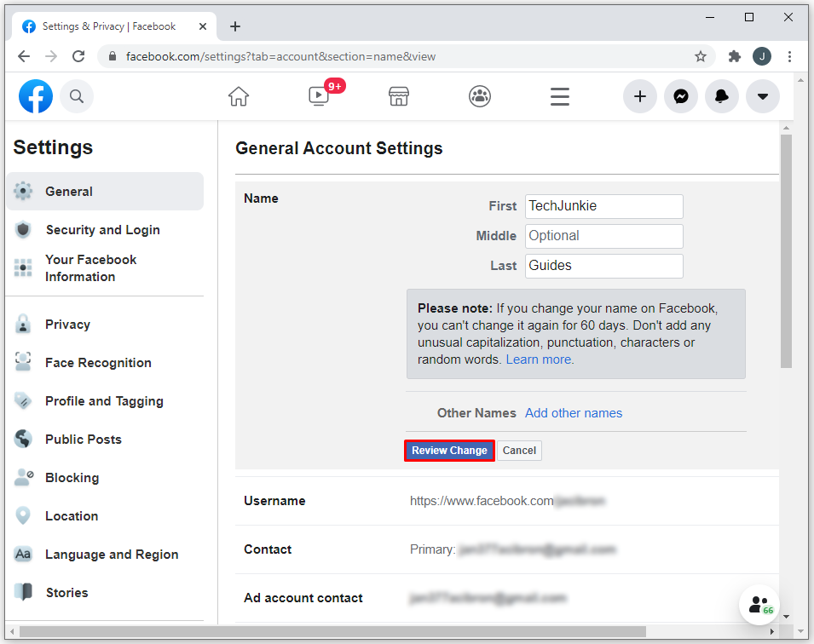Click the First name input field

click(x=603, y=206)
